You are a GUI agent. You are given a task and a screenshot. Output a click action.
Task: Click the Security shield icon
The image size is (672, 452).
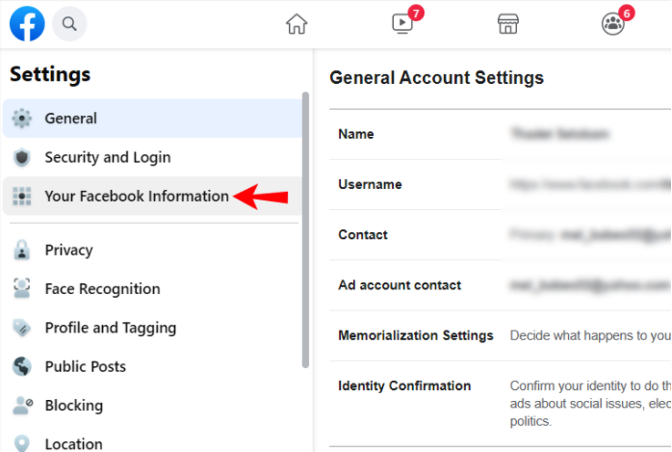pos(22,157)
